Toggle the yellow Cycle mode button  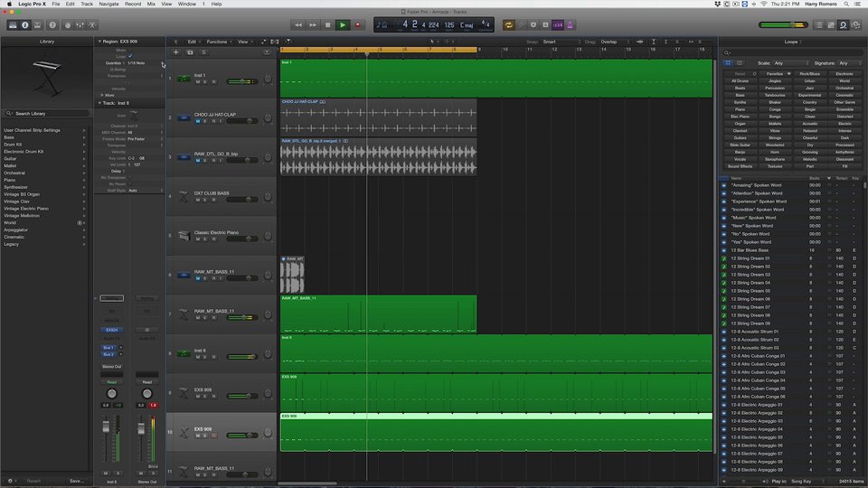click(x=509, y=25)
